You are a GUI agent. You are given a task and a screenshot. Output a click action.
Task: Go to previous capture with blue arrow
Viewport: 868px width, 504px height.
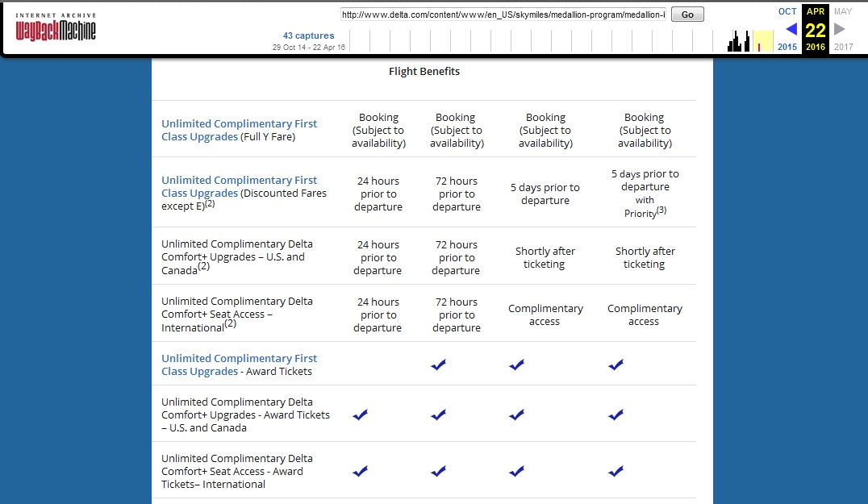click(791, 29)
